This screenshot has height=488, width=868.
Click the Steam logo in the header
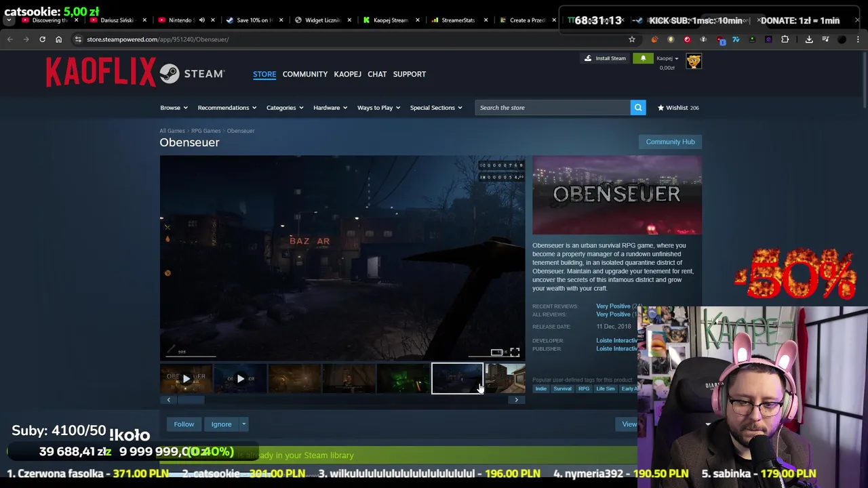point(193,73)
